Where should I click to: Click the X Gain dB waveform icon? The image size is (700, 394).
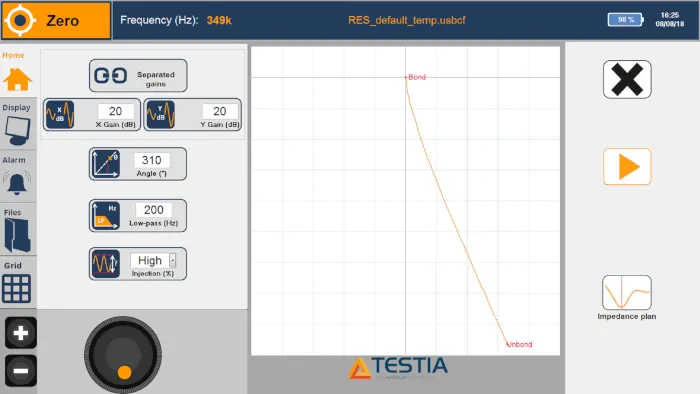point(60,115)
